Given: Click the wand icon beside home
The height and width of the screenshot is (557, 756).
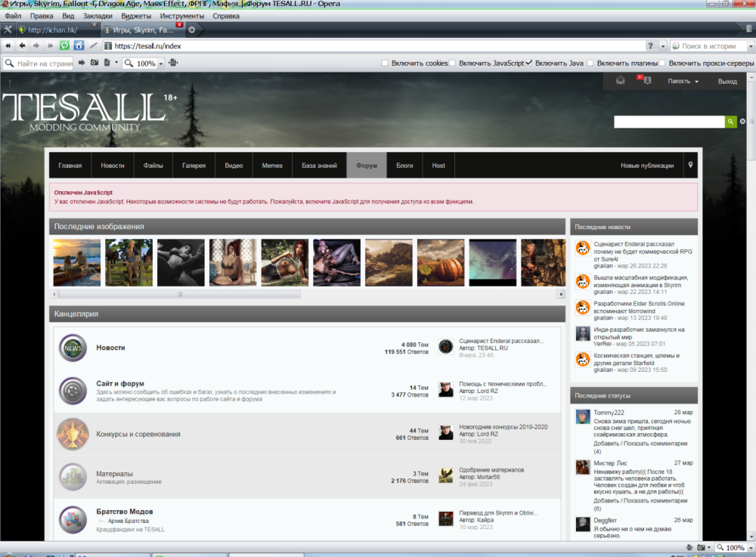Looking at the screenshot, I should click(94, 46).
